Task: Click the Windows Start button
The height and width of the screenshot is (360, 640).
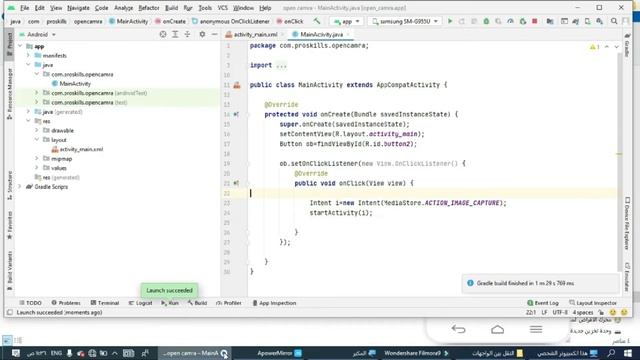Action: 628,353
